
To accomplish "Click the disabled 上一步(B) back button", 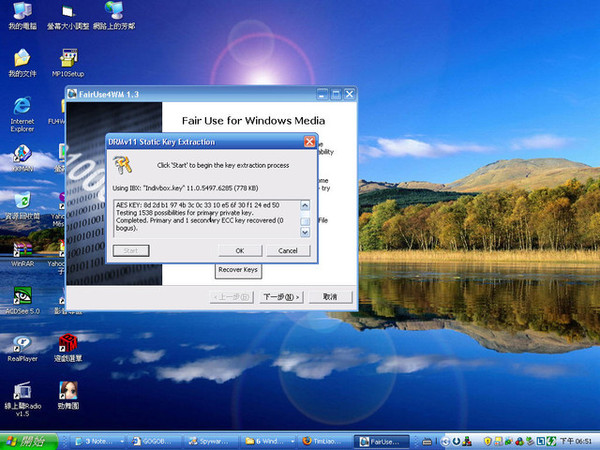I will click(x=232, y=297).
